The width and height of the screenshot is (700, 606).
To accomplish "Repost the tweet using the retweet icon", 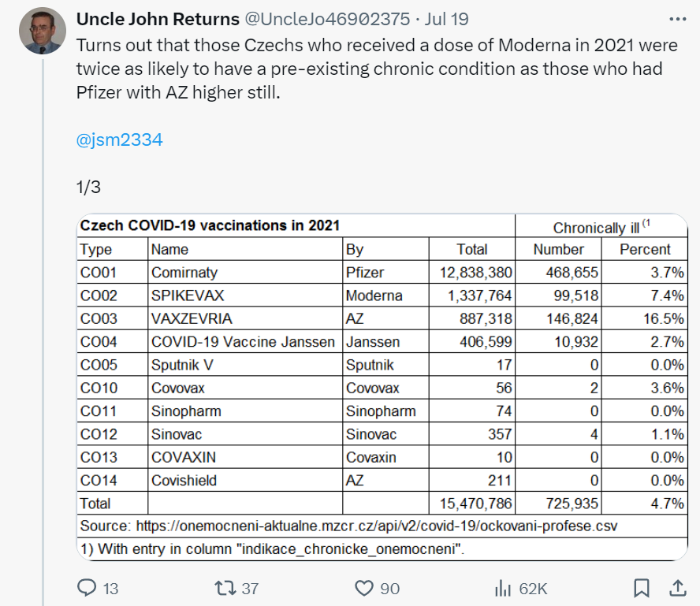I will pos(225,588).
